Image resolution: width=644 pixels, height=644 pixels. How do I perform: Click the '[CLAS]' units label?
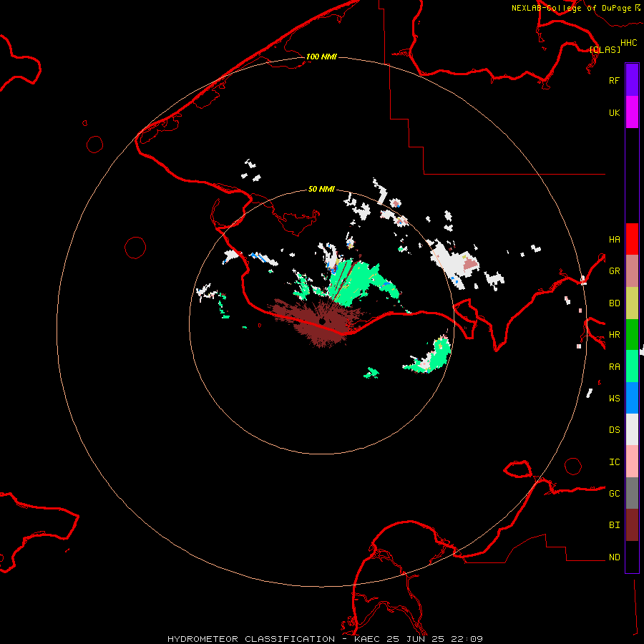click(605, 49)
